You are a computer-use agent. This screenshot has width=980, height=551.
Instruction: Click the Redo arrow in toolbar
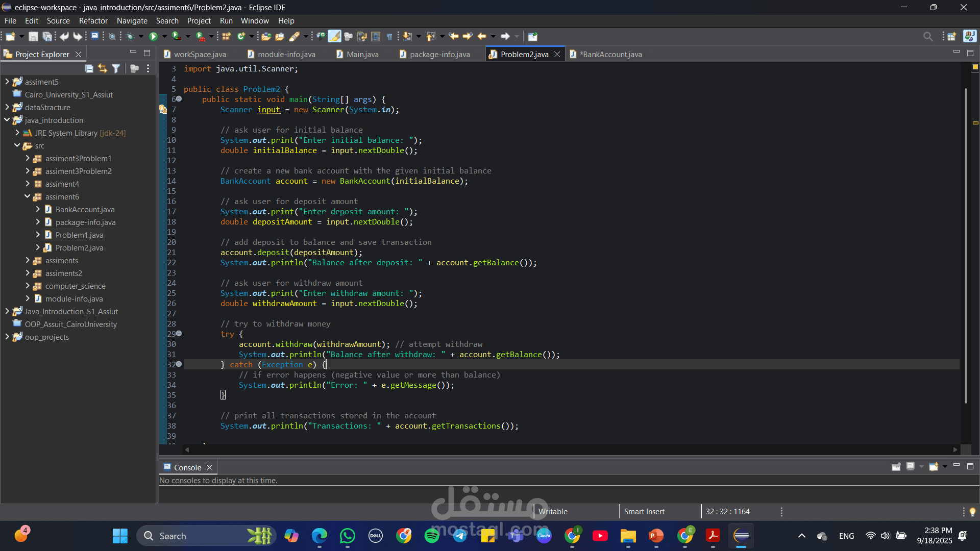77,36
